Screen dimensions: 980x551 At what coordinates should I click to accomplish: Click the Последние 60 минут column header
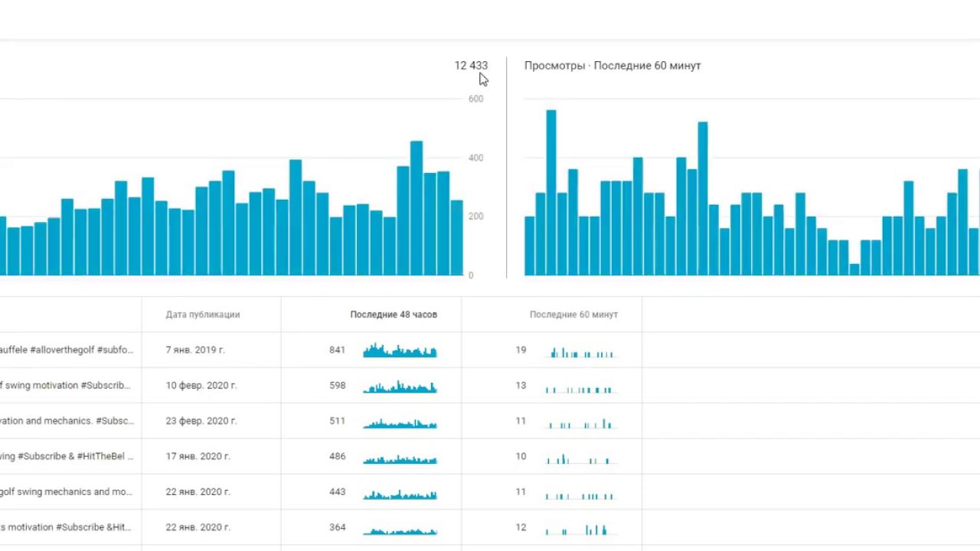[573, 315]
